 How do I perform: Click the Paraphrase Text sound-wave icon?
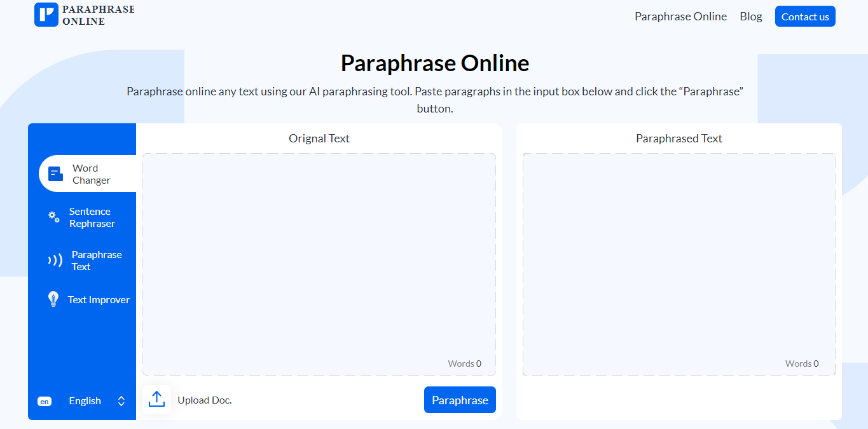[55, 261]
